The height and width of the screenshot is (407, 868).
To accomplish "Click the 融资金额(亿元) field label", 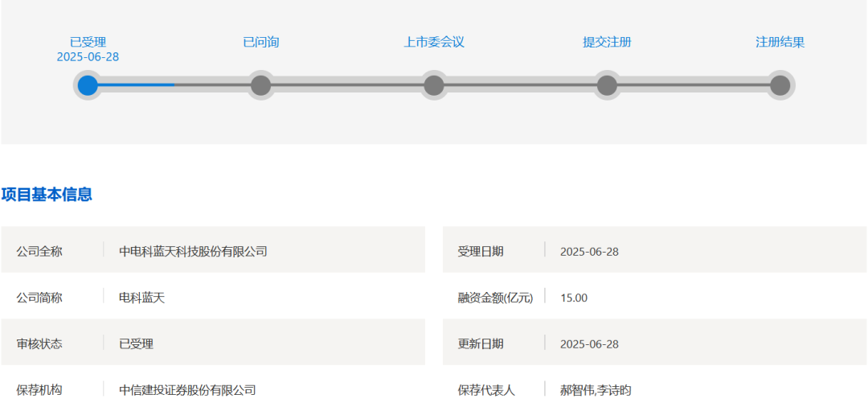I will 495,298.
